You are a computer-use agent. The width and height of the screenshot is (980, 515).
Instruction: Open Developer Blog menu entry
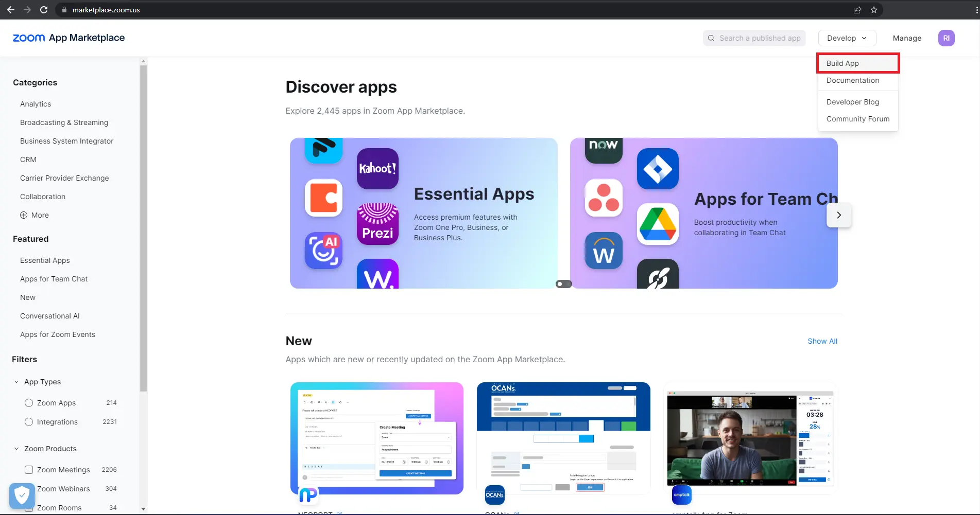click(x=858, y=102)
